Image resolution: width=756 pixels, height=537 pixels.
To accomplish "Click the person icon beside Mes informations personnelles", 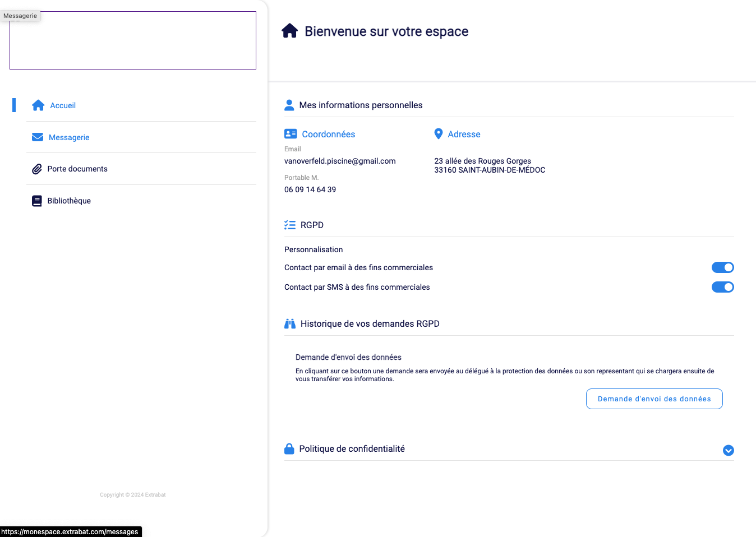I will [289, 105].
